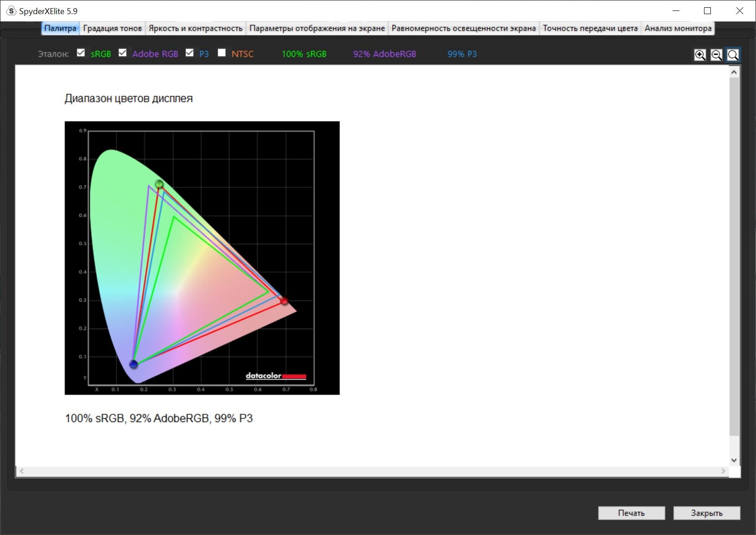Open the Яркость и контрастность tab

coord(196,28)
